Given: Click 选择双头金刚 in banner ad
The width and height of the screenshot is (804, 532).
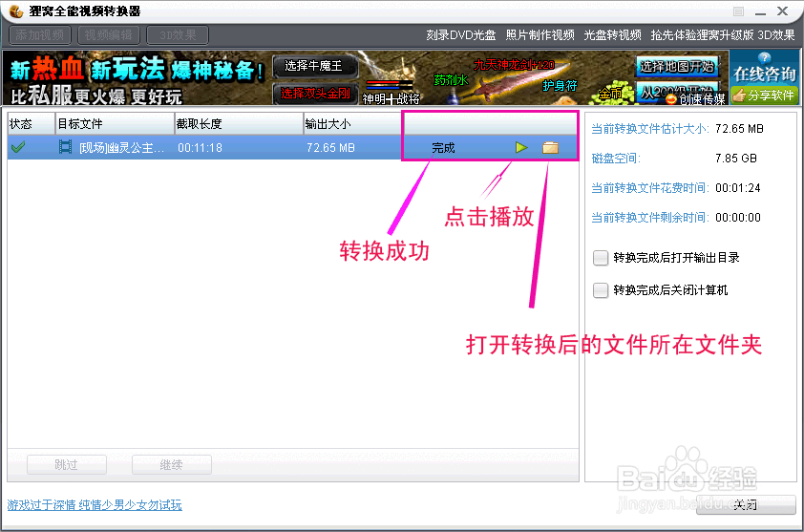Looking at the screenshot, I should tap(315, 94).
